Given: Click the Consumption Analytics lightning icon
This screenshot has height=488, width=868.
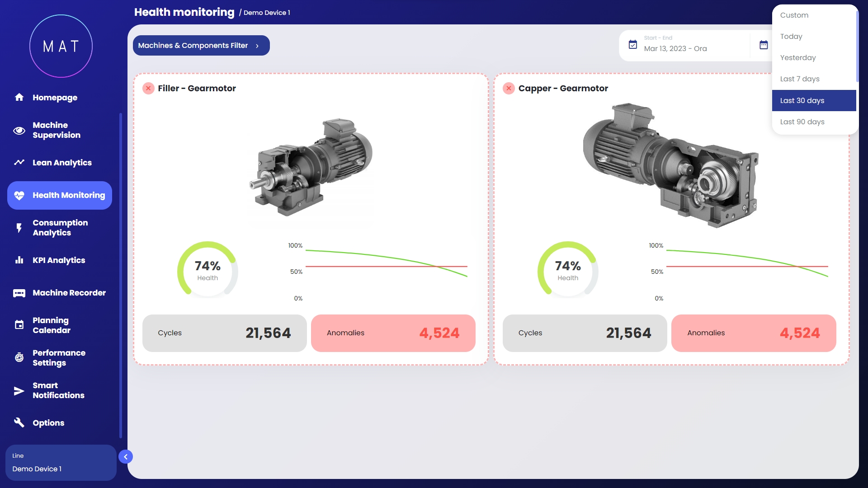Looking at the screenshot, I should 19,228.
